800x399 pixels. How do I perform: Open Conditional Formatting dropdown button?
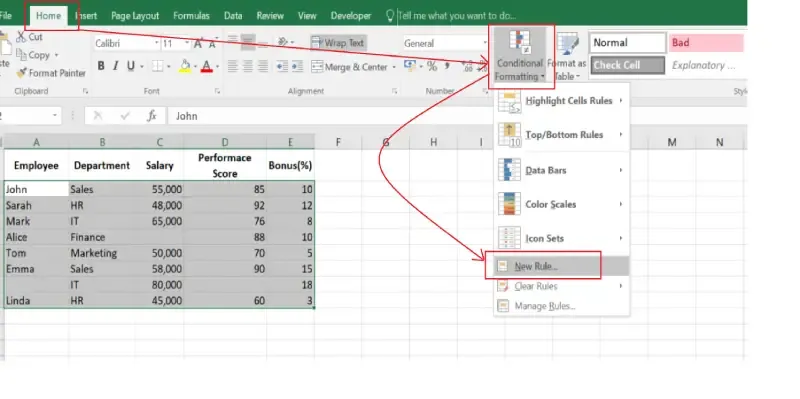pyautogui.click(x=520, y=56)
